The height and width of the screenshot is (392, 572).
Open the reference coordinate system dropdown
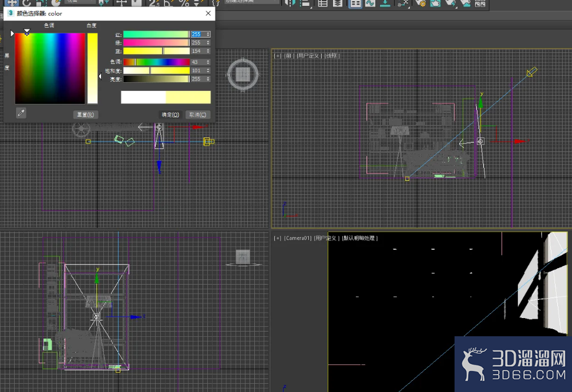80,2
